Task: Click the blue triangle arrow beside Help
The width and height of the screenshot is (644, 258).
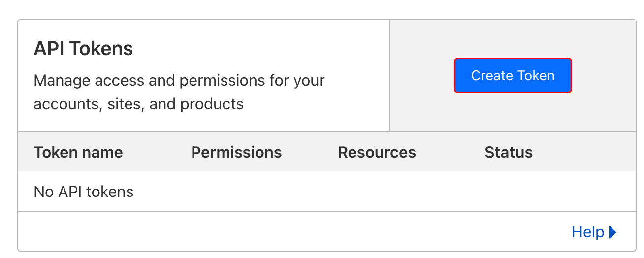Action: tap(612, 232)
